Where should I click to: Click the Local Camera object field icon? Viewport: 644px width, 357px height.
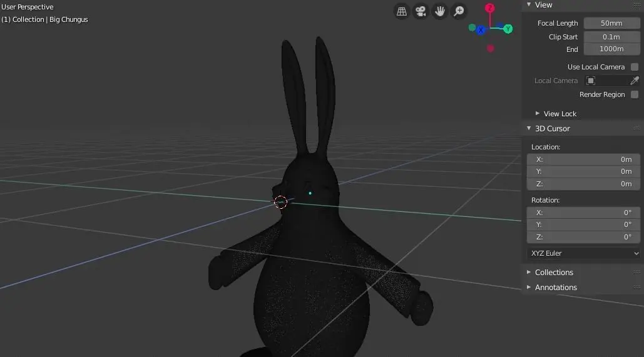point(591,81)
